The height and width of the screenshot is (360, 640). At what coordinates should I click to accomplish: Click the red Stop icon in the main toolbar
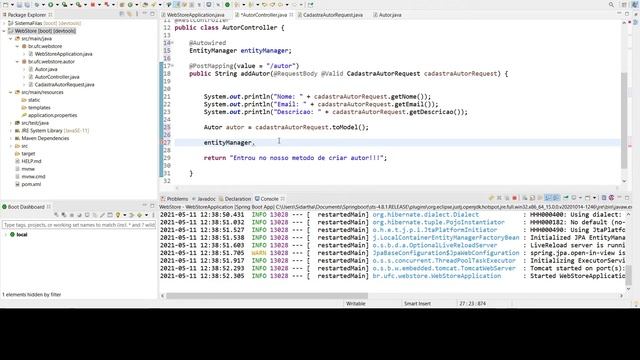pos(93,4)
